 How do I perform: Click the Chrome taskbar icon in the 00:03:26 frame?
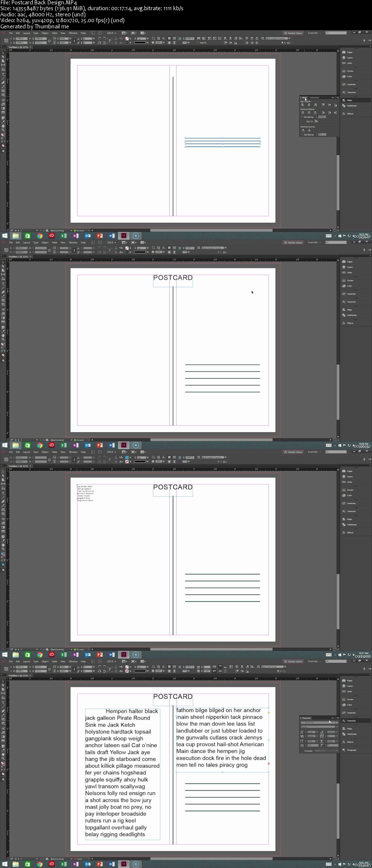pos(40,236)
